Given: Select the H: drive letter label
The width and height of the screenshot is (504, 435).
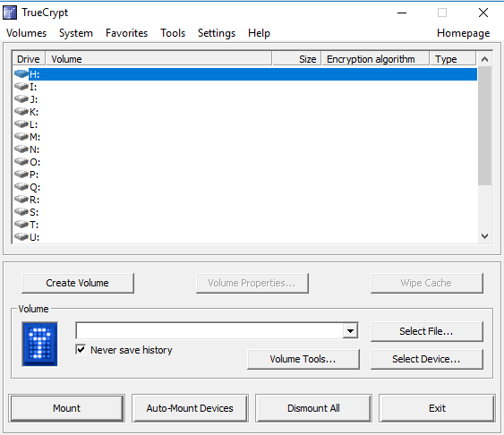Looking at the screenshot, I should pyautogui.click(x=34, y=74).
